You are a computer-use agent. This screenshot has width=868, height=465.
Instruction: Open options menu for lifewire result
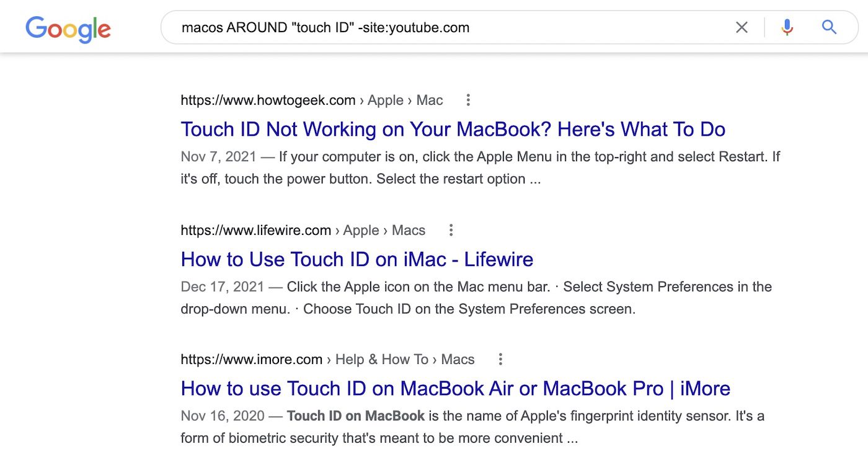click(451, 230)
